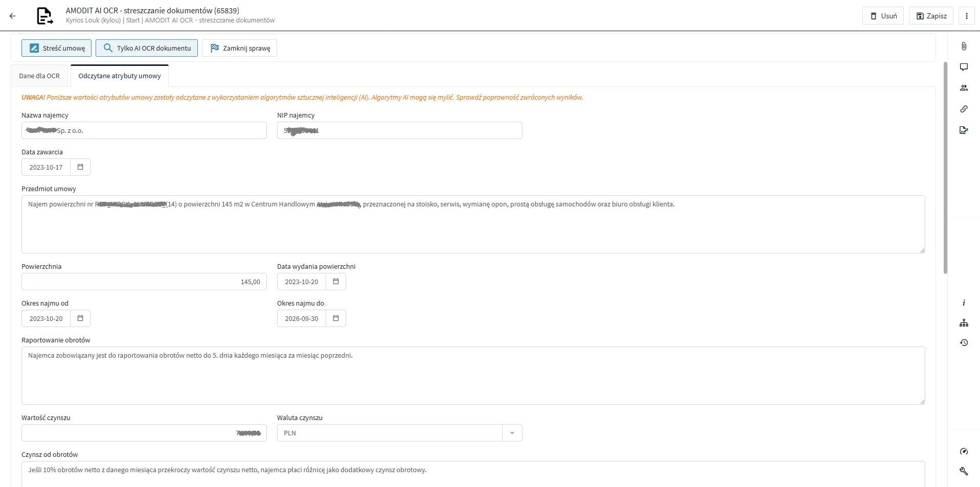980x487 pixels.
Task: Click the Streść umowę button
Action: tap(57, 48)
